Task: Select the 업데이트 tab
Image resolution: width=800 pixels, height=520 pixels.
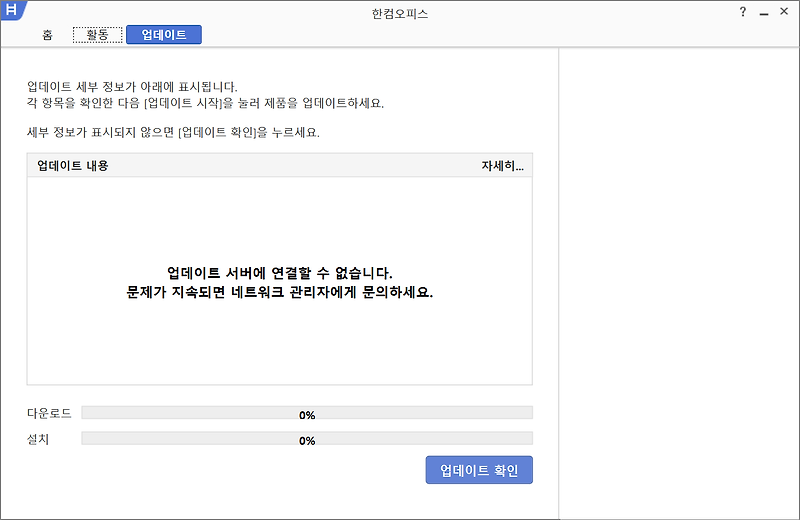Action: click(x=164, y=35)
